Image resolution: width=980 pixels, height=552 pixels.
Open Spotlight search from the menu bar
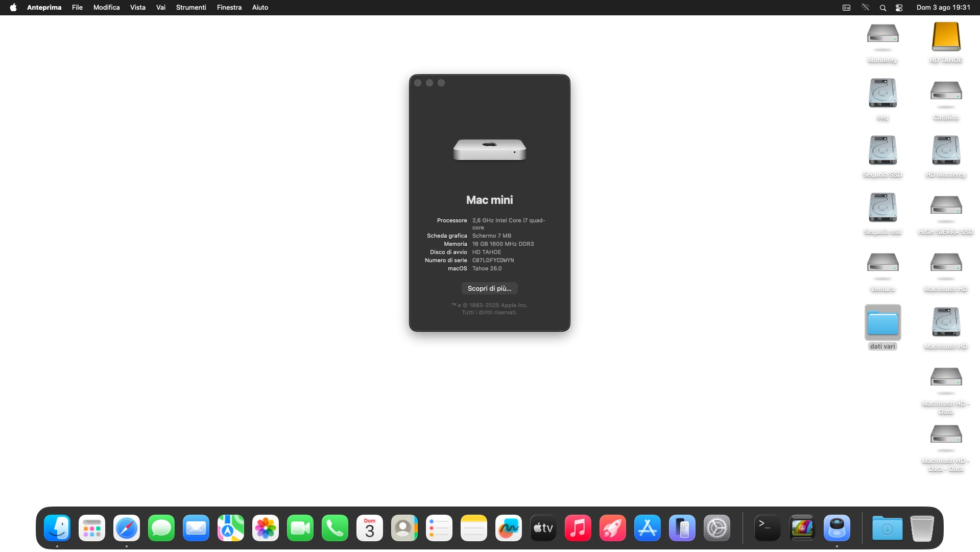[883, 8]
